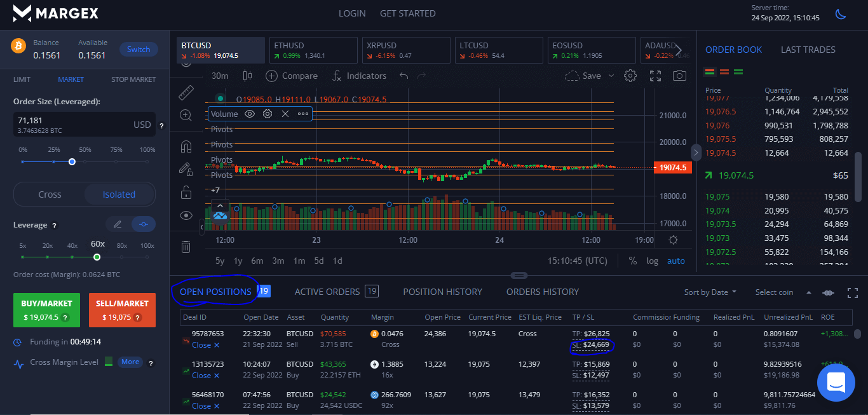Screen dimensions: 868x415
Task: Select the ruler measure tool
Action: point(186,93)
